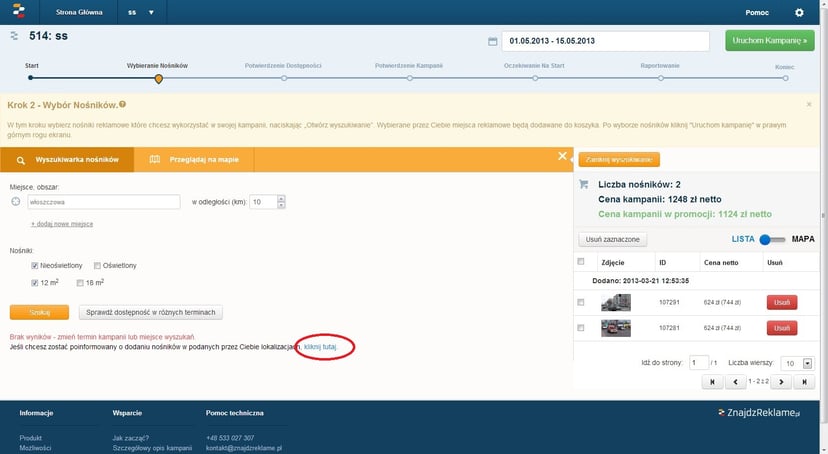Open the Pomoc menu item

[757, 12]
